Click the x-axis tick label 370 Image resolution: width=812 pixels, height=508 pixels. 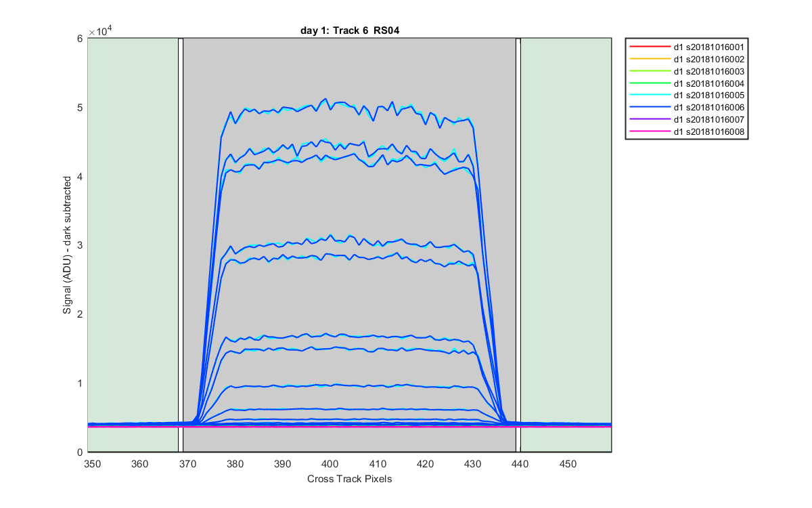[x=187, y=464]
